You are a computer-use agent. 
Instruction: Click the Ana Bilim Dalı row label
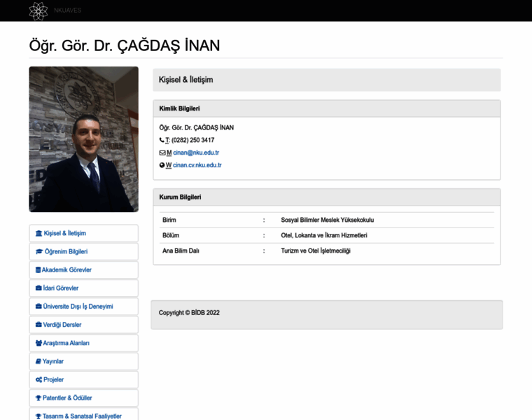pos(181,251)
